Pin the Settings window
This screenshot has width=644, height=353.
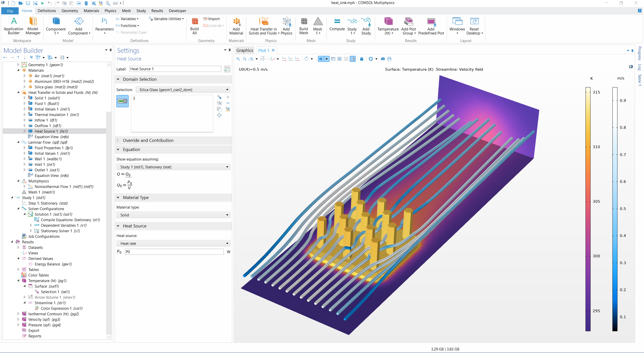(230, 50)
